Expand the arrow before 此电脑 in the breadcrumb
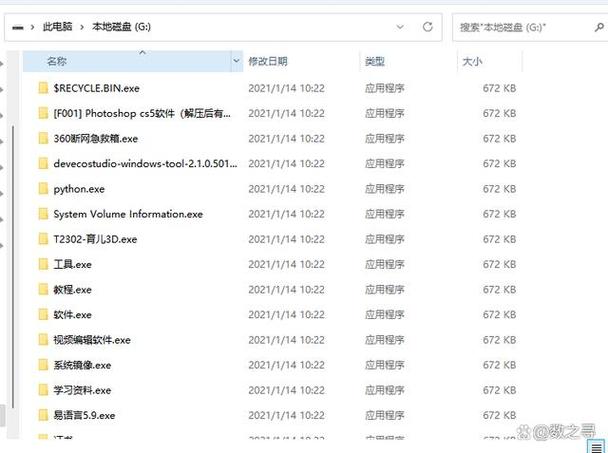Image resolution: width=608 pixels, height=453 pixels. (x=33, y=27)
